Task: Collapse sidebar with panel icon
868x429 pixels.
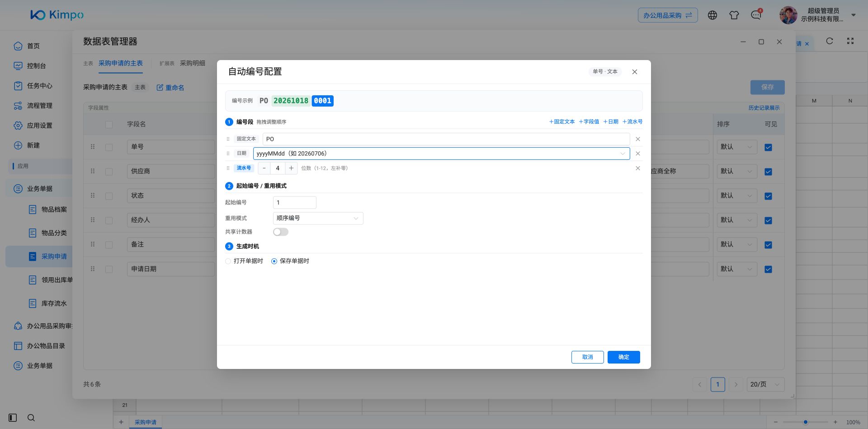Action: coord(13,418)
